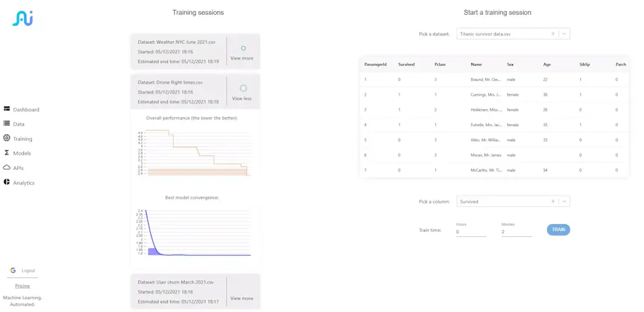Screen dimensions: 644x312
Task: Click the Data list icon
Action: click(6, 123)
